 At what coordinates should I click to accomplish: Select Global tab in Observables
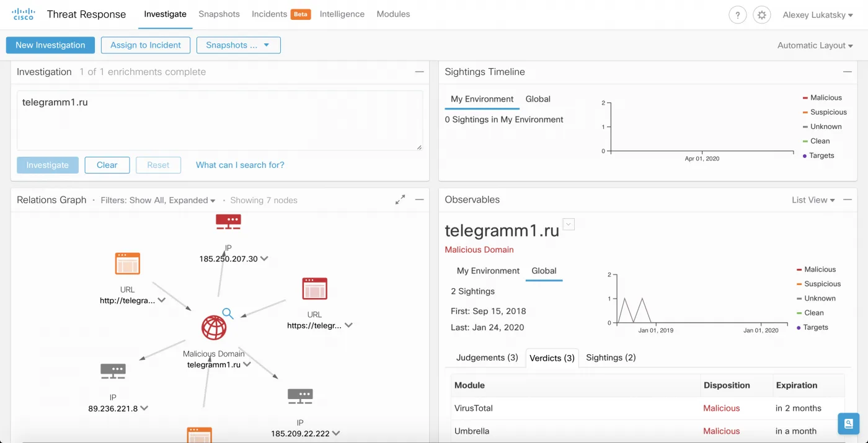click(544, 271)
